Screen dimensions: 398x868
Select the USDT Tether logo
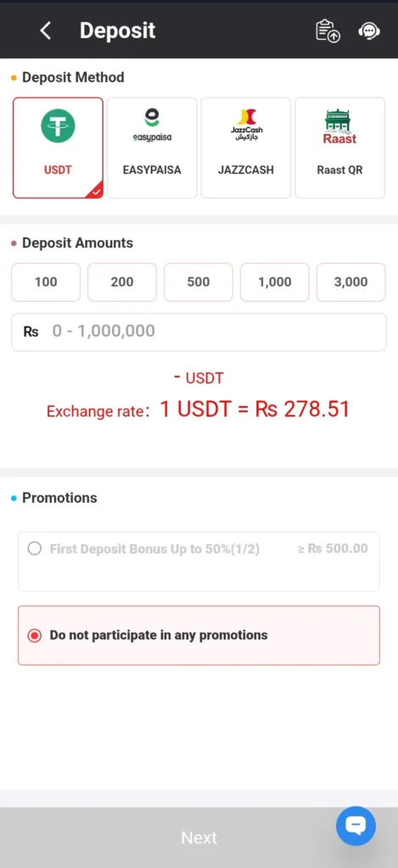[x=58, y=125]
